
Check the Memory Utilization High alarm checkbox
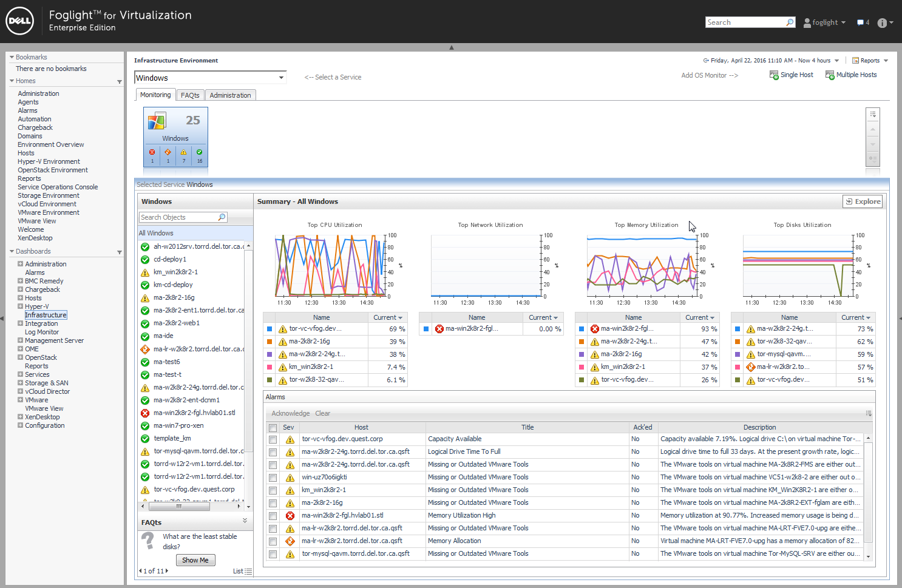click(273, 516)
